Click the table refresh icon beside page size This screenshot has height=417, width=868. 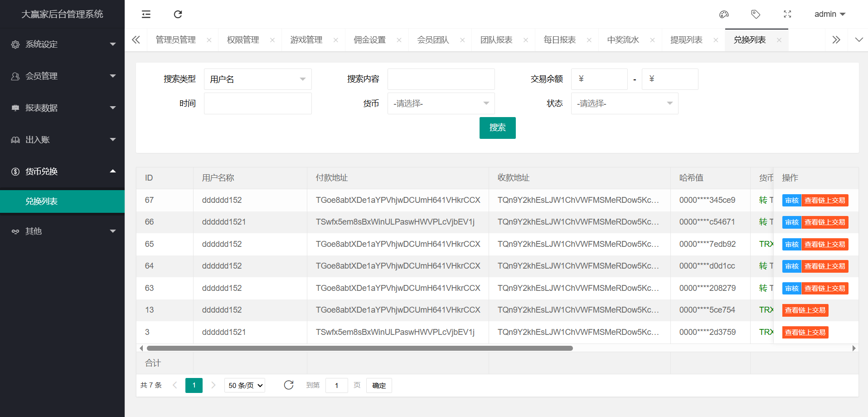click(289, 385)
